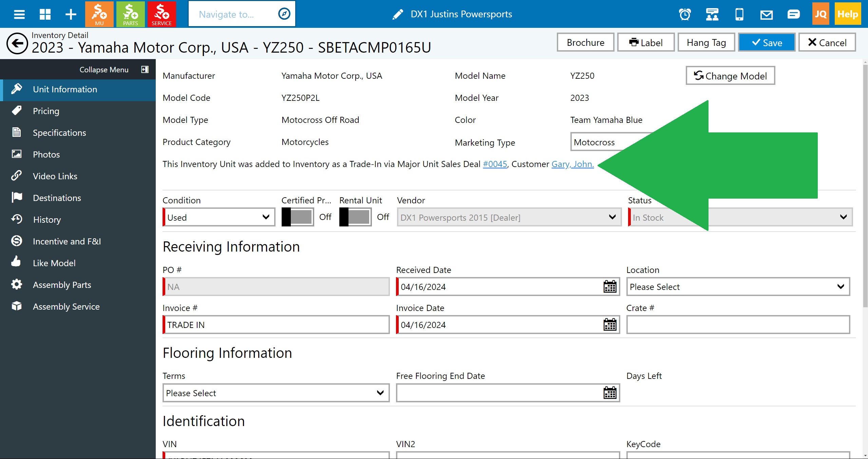Open Received Date calendar picker
This screenshot has width=868, height=459.
(x=609, y=287)
